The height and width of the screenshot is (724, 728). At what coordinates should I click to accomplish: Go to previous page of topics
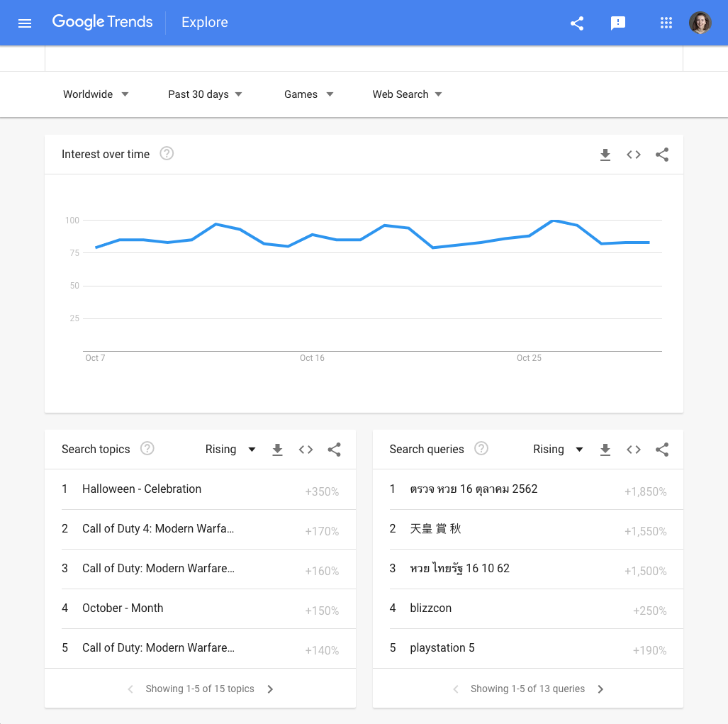coord(130,689)
